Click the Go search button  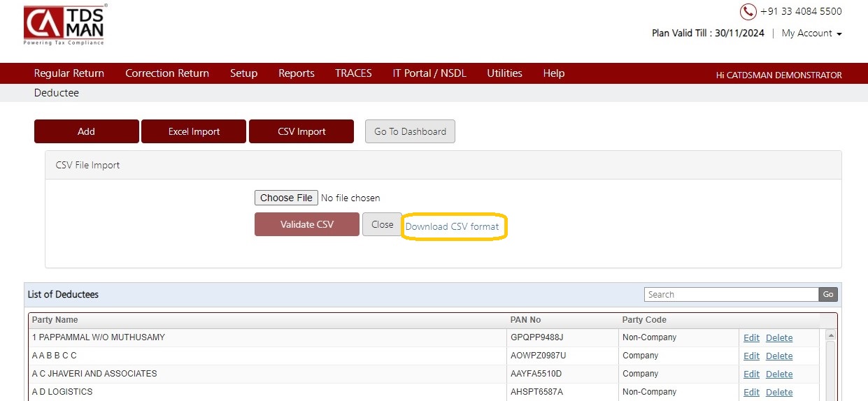tap(828, 294)
